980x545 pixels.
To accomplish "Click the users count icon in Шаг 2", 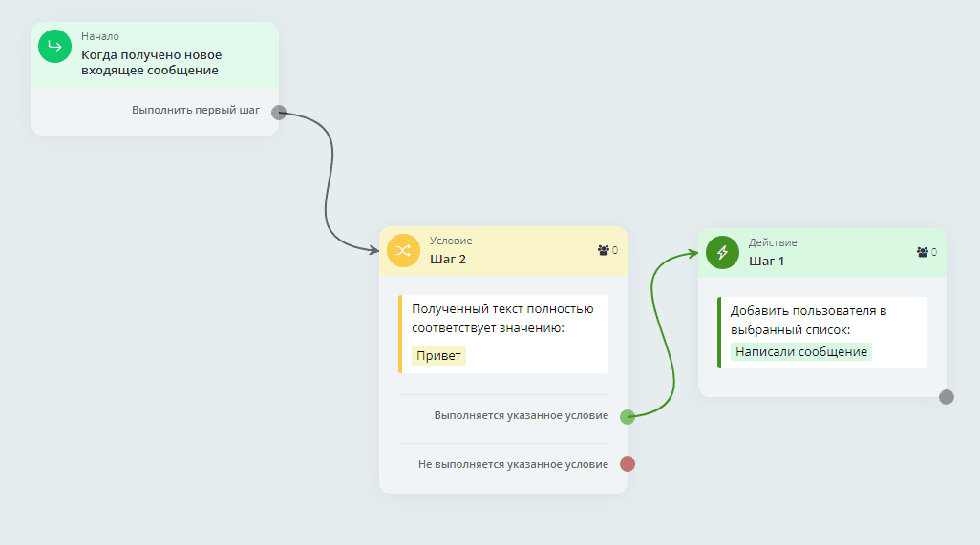I will pyautogui.click(x=604, y=250).
